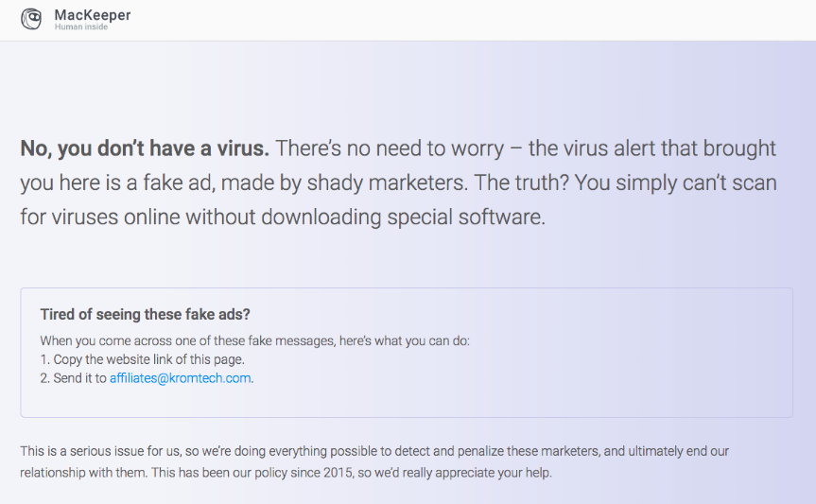Click step 1 'Copy the website link' text
The width and height of the screenshot is (816, 504).
[x=143, y=359]
